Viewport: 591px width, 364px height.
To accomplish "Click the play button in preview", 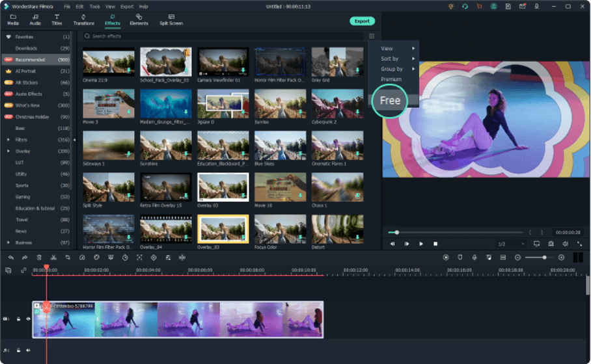I will tap(421, 244).
